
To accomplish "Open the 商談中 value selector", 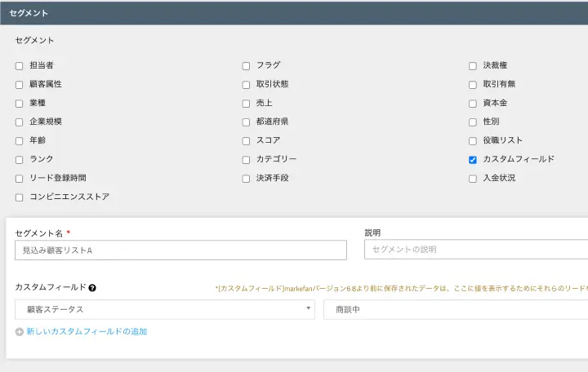I will click(x=455, y=309).
